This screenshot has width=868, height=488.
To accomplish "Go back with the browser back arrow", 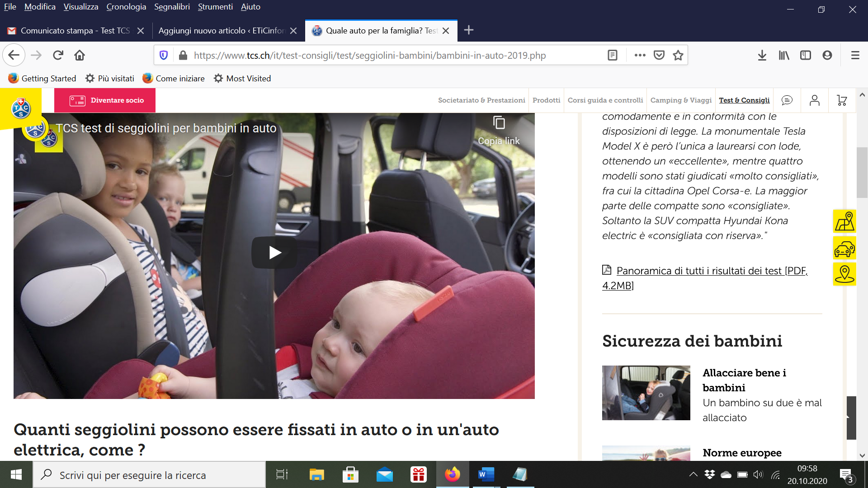I will 14,55.
